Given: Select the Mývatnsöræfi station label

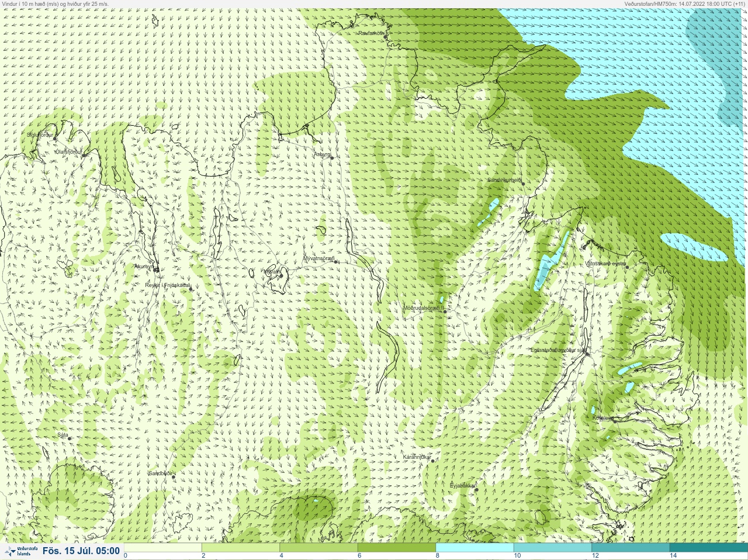Looking at the screenshot, I should (318, 258).
